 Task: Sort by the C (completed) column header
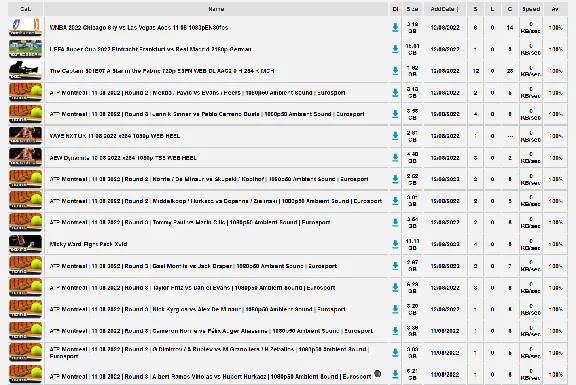(x=510, y=9)
